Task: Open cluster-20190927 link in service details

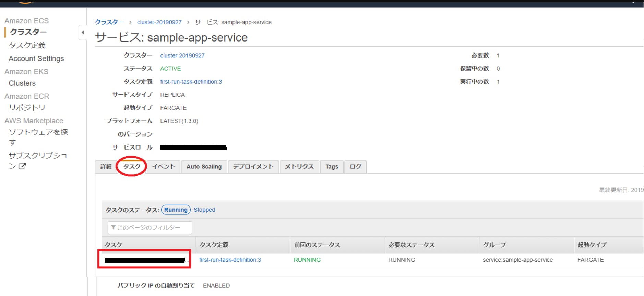Action: [x=182, y=55]
